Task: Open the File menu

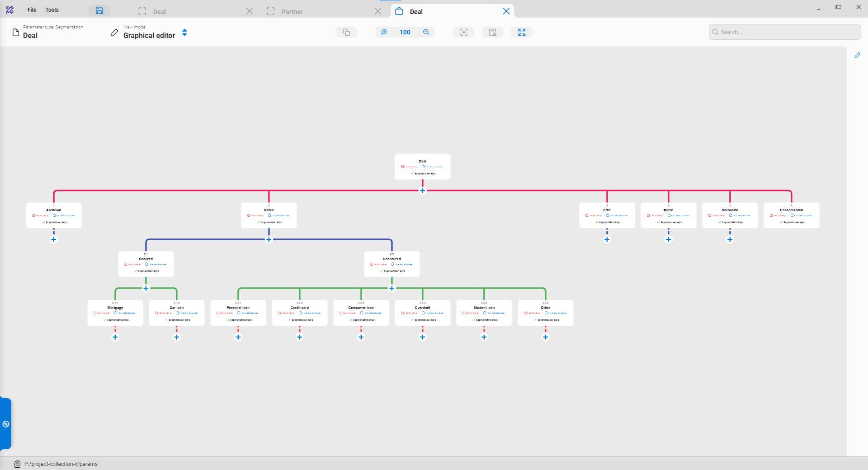Action: (x=31, y=9)
